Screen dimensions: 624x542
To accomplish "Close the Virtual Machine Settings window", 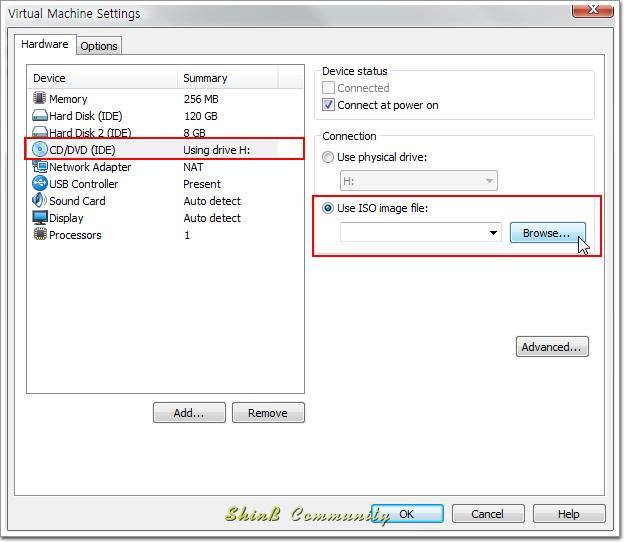I will point(593,10).
